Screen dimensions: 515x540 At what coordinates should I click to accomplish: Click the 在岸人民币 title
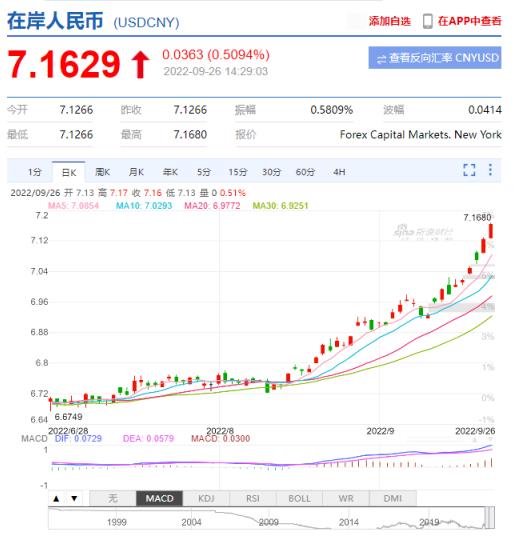[x=55, y=21]
